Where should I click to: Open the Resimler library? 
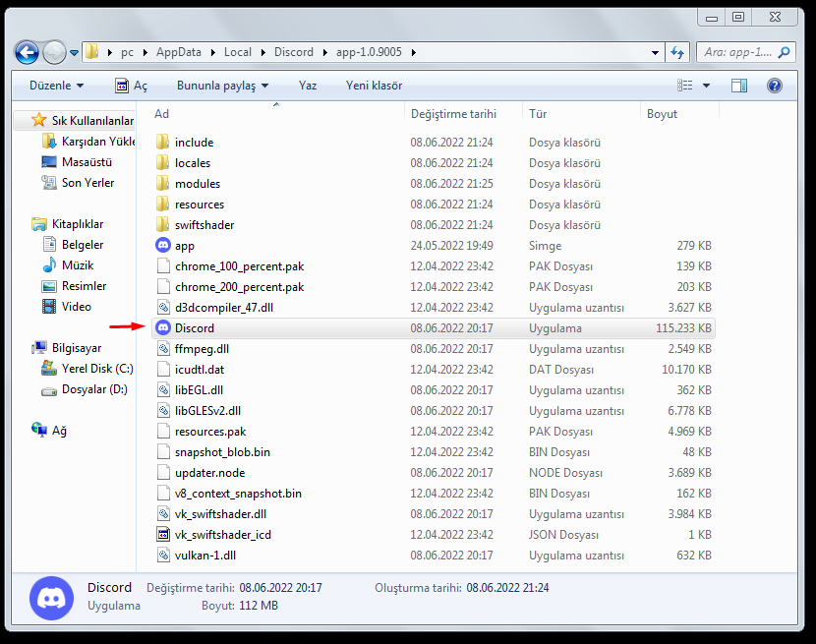coord(74,286)
